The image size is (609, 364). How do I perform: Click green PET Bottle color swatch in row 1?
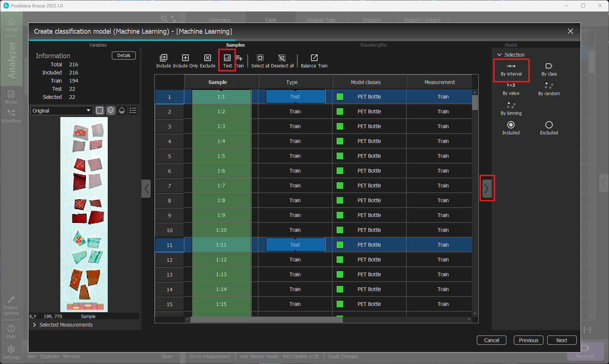pos(340,97)
